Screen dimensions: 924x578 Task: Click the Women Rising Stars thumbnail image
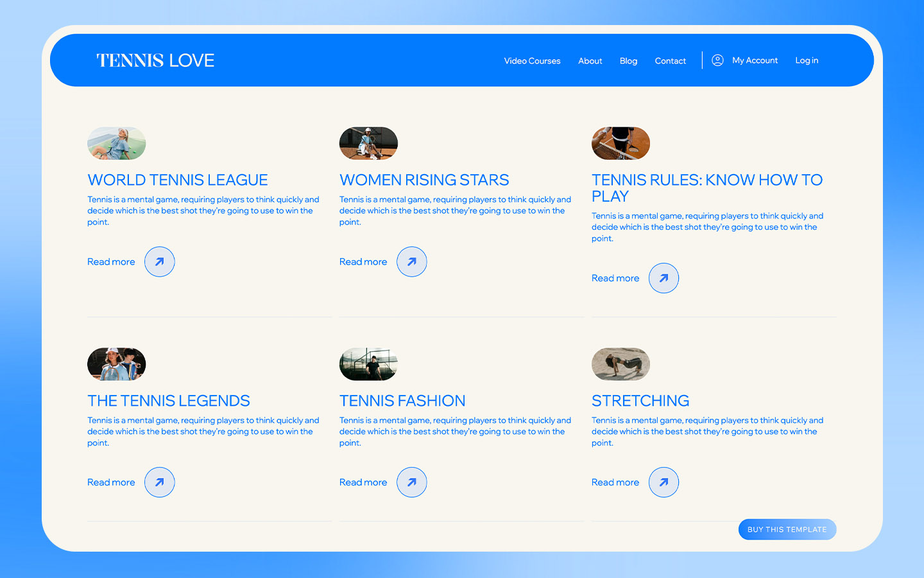368,143
